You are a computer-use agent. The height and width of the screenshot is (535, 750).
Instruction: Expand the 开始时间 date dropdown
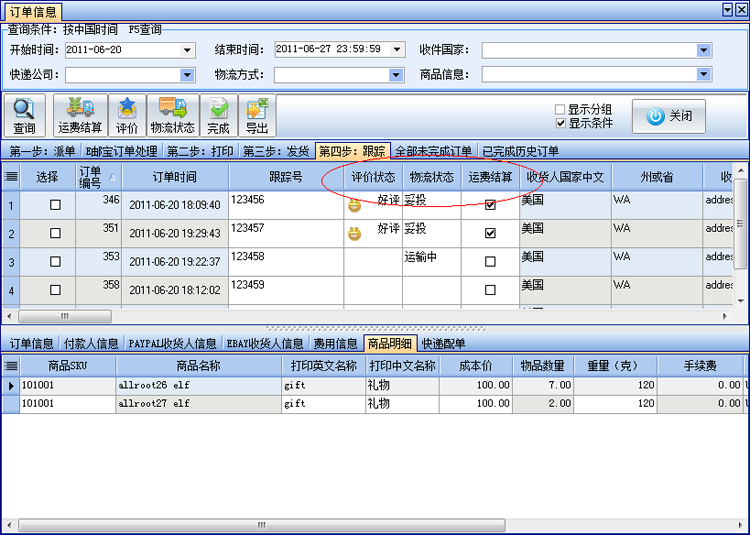tap(187, 50)
